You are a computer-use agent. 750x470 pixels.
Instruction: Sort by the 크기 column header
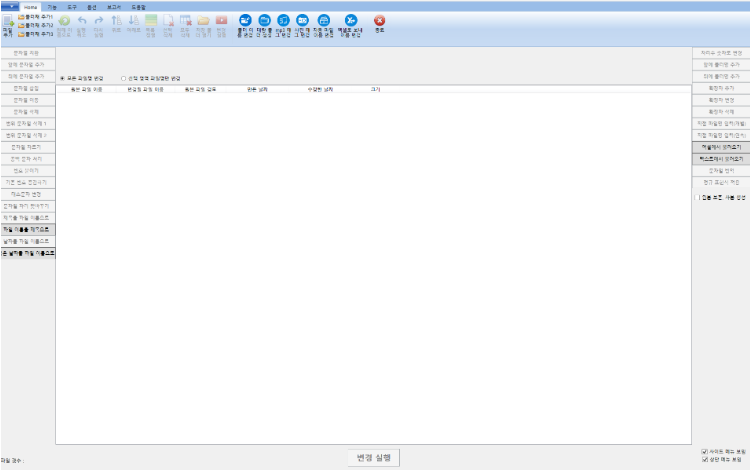pyautogui.click(x=375, y=89)
